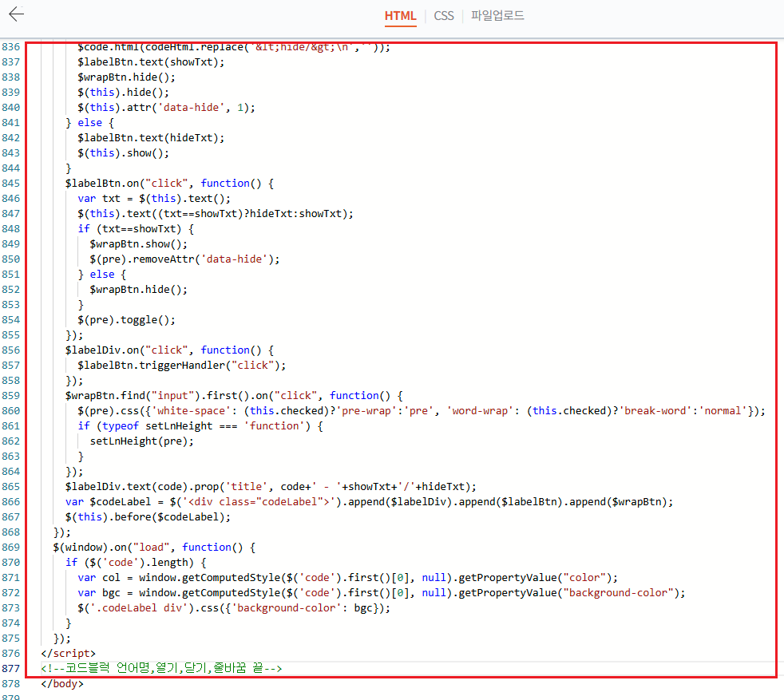Place cursor on $labelBtn.text(showTxt); line
This screenshot has height=700, width=784.
(x=151, y=62)
